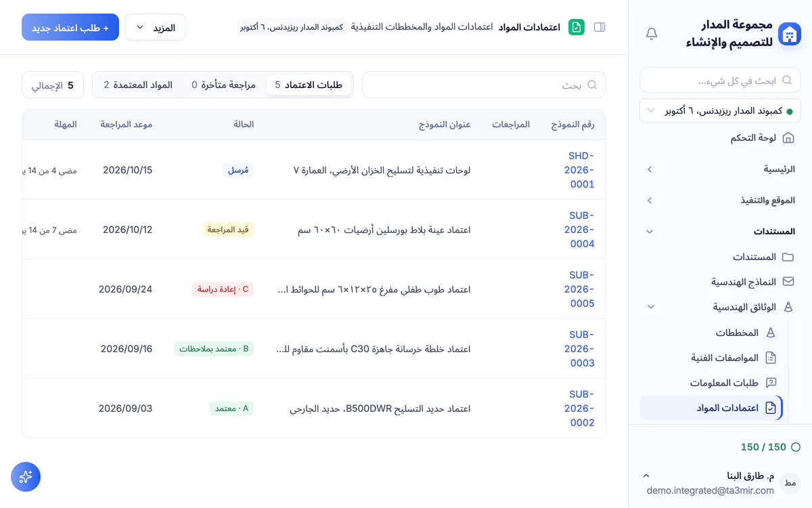Click the home icon beside لوحة التحكم
Screen dimensions: 812x508
click(788, 137)
